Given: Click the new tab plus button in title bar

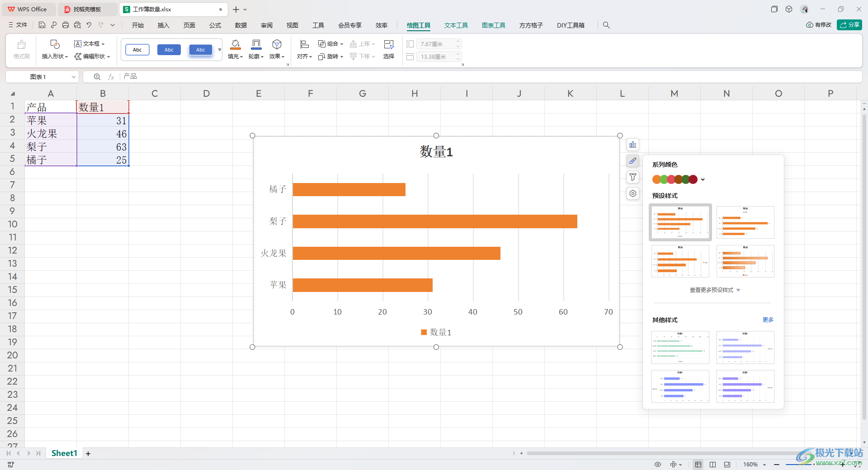Looking at the screenshot, I should 236,9.
